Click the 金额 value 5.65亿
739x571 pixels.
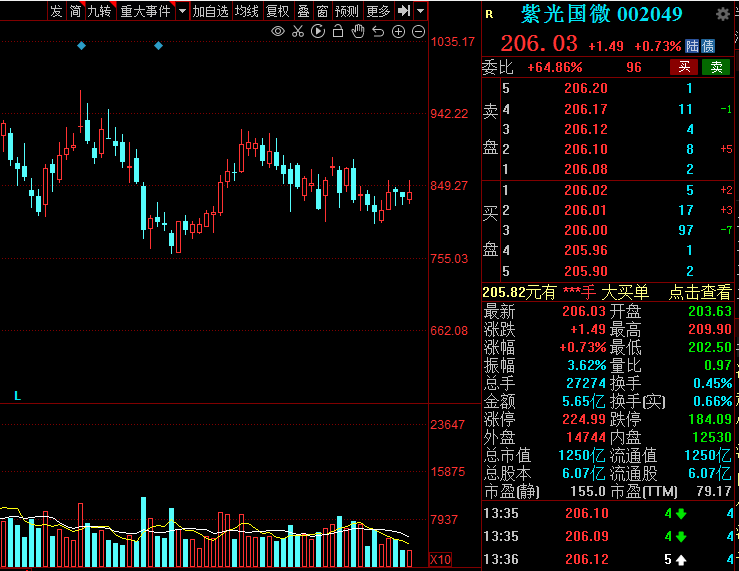click(583, 401)
